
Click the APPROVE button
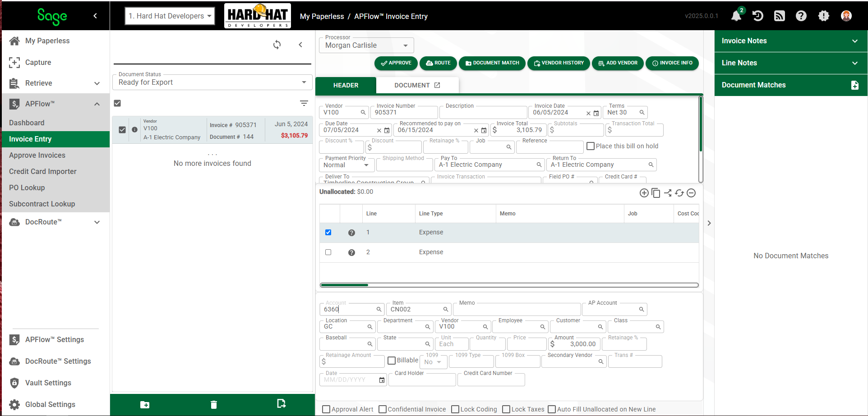point(396,63)
